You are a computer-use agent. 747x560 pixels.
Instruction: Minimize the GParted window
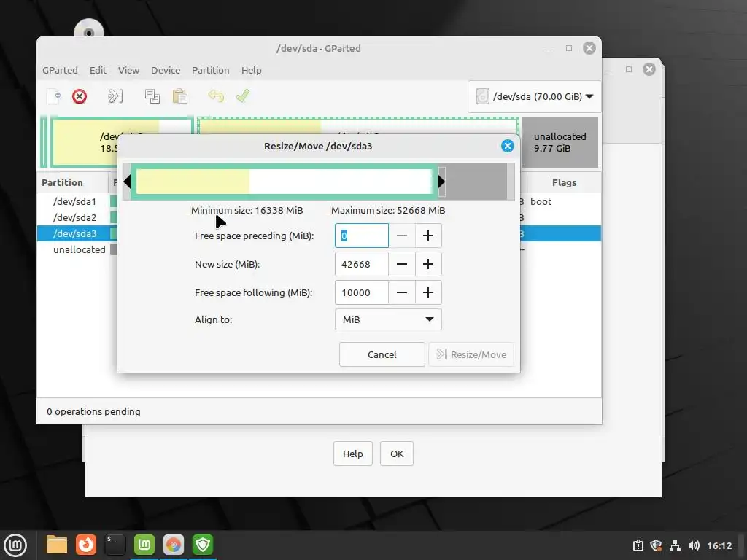click(549, 49)
